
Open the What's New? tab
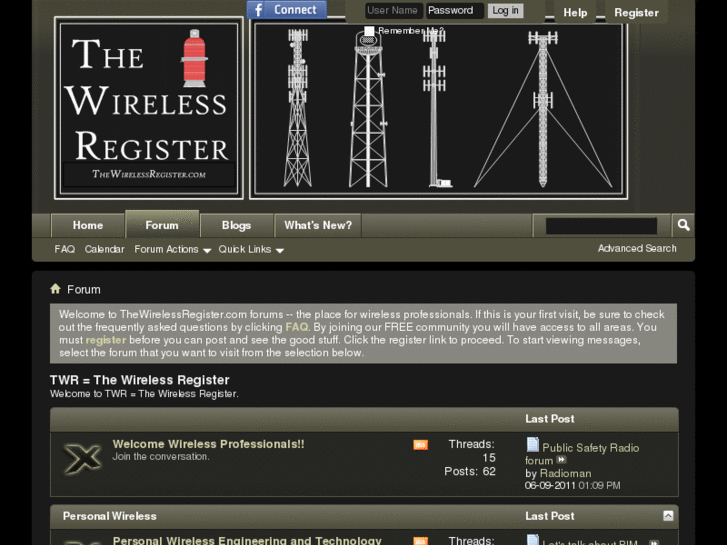pos(318,225)
